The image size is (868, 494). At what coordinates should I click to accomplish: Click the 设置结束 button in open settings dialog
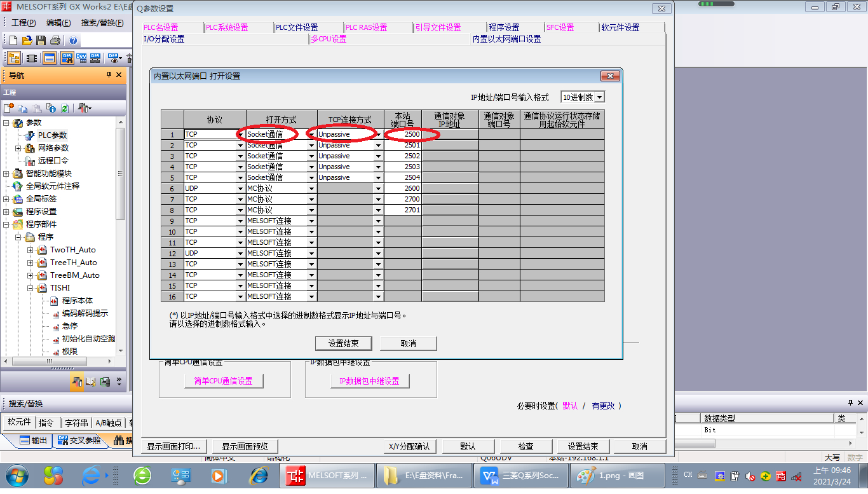point(343,343)
